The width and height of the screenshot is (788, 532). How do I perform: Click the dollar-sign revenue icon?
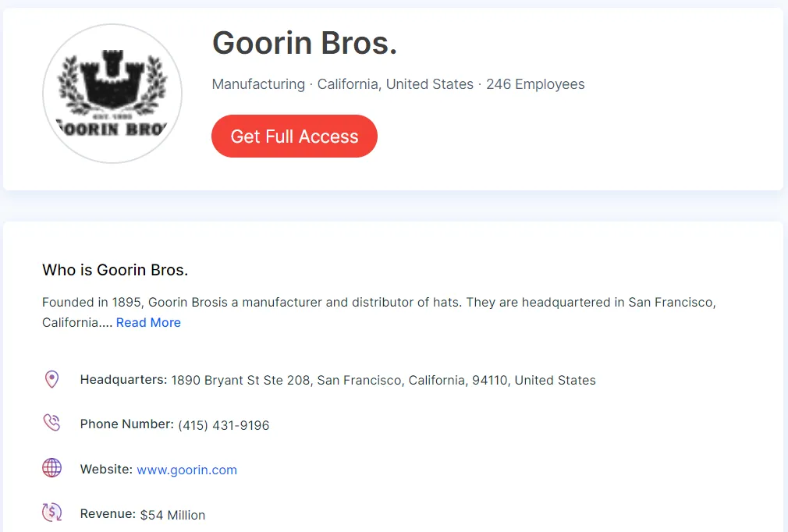click(x=51, y=512)
